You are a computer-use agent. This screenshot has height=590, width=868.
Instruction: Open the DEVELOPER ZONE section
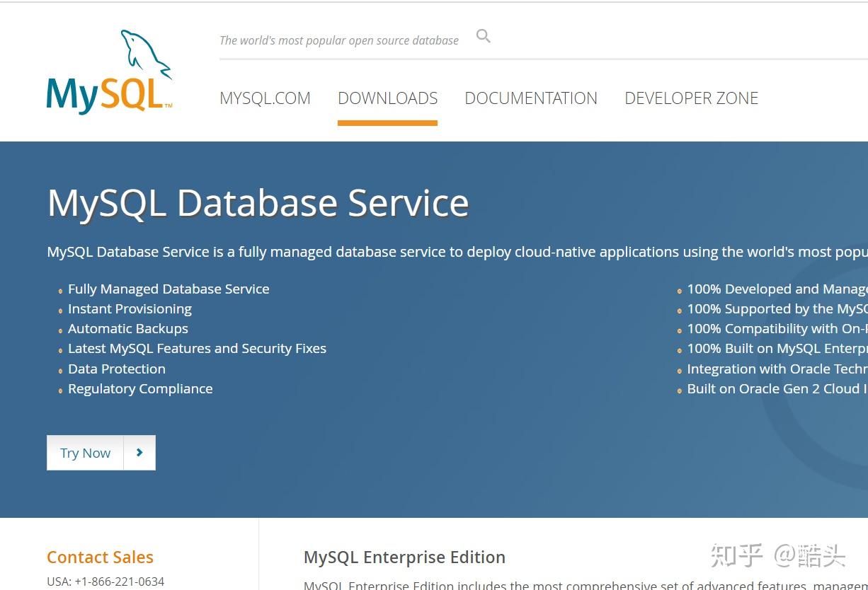(691, 98)
